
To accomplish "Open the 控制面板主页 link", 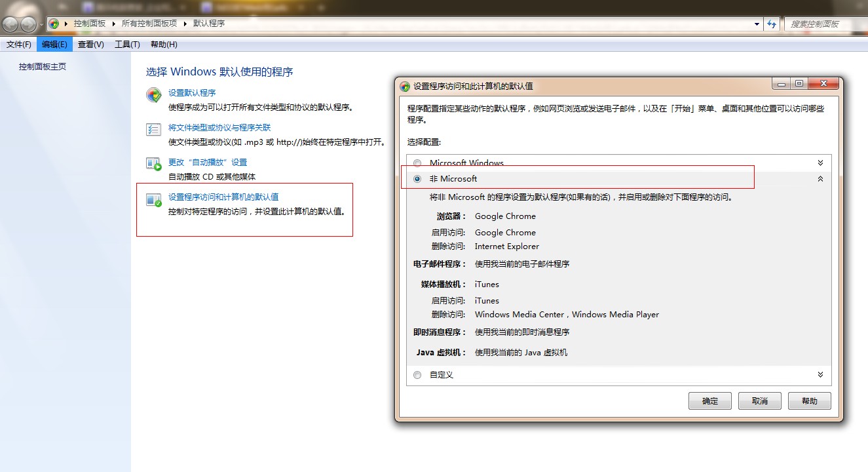I will (x=43, y=67).
